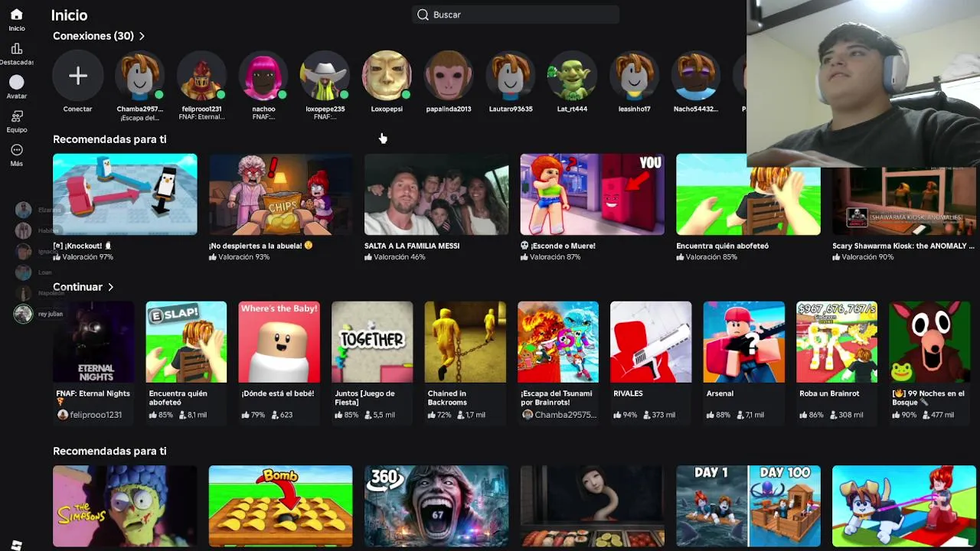Open the sushi horror game thumbnail
This screenshot has width=980, height=551.
click(x=593, y=507)
